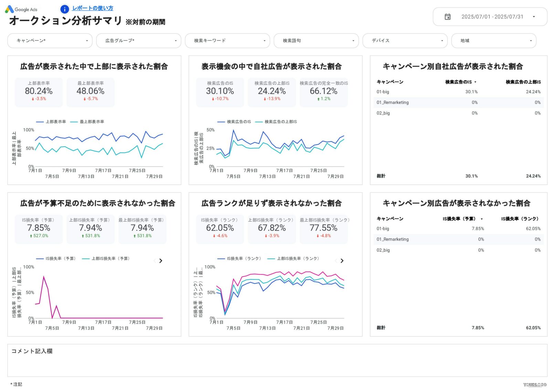Open the sort arrow on IS損失率（予算）column
555x392 pixels.
pos(482,219)
